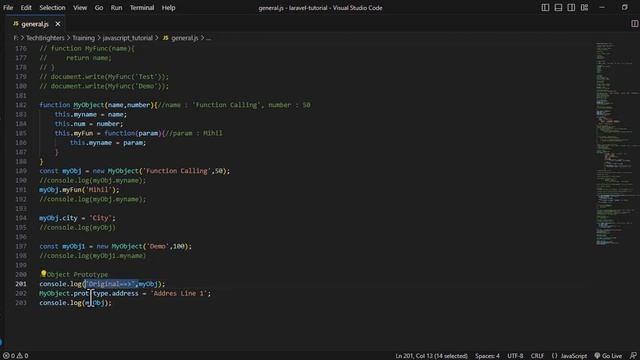
Task: Click the Go Live button
Action: (x=608, y=356)
